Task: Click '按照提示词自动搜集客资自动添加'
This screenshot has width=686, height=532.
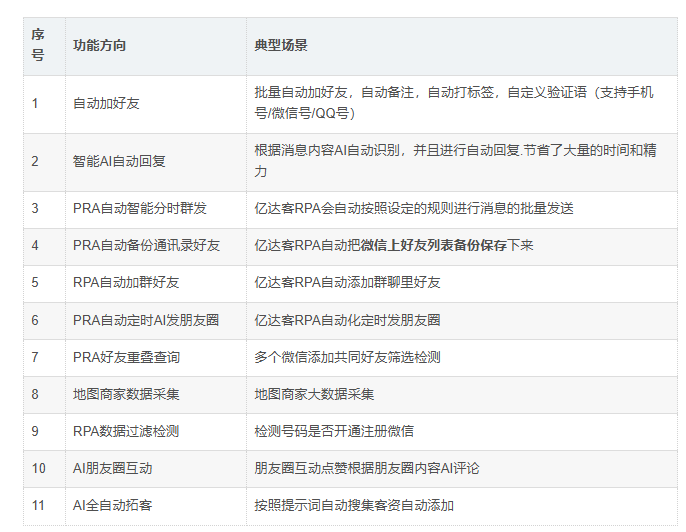Action: pyautogui.click(x=354, y=506)
